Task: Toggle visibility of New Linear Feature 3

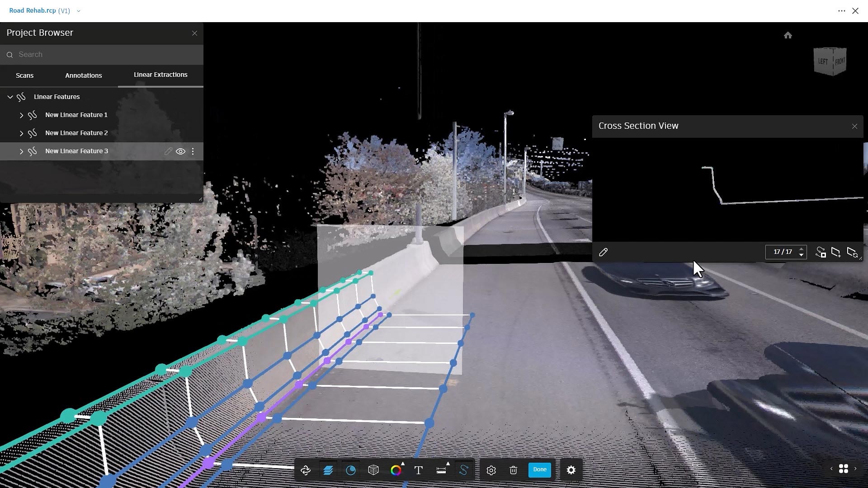Action: pyautogui.click(x=180, y=151)
